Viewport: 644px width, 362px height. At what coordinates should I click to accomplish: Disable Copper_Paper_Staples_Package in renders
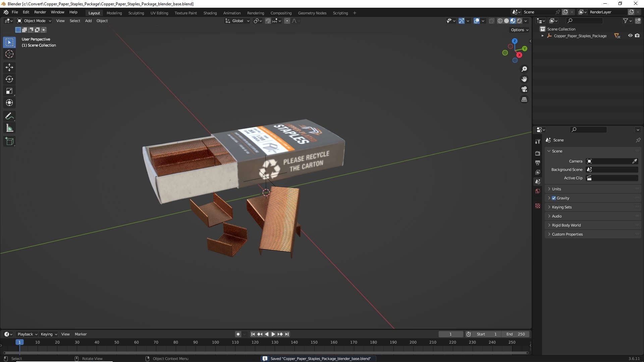pos(637,36)
